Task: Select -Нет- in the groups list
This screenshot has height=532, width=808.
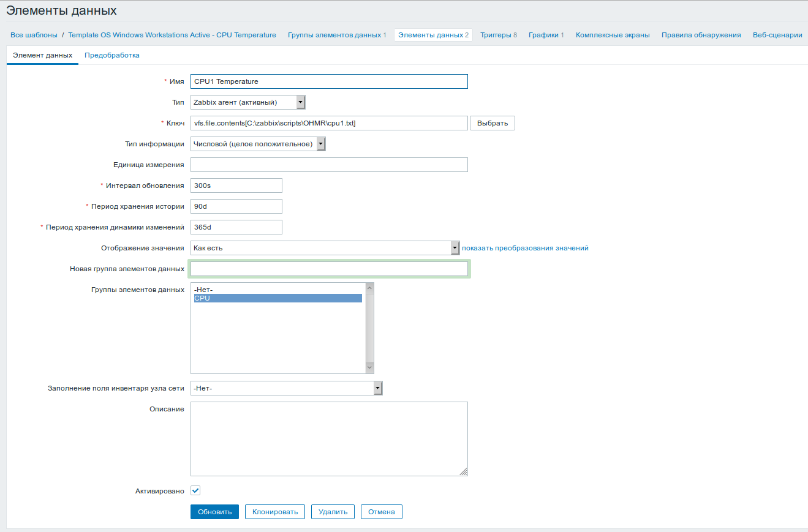Action: [278, 290]
